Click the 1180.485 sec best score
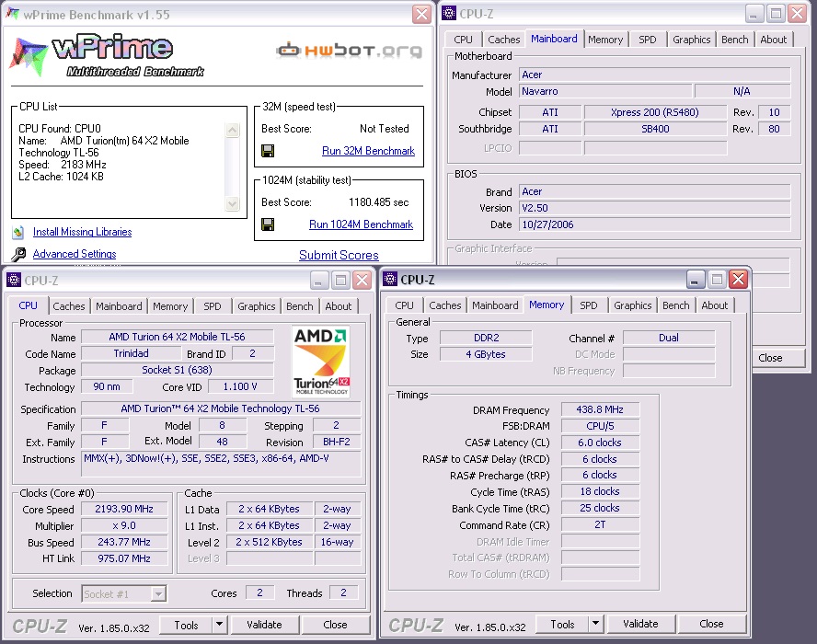817x644 pixels. pyautogui.click(x=379, y=202)
